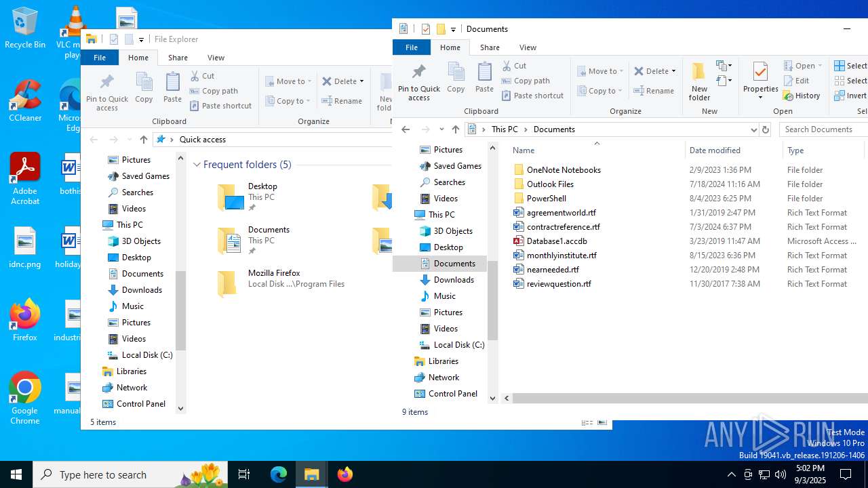Click Task View button on taskbar

[x=244, y=474]
